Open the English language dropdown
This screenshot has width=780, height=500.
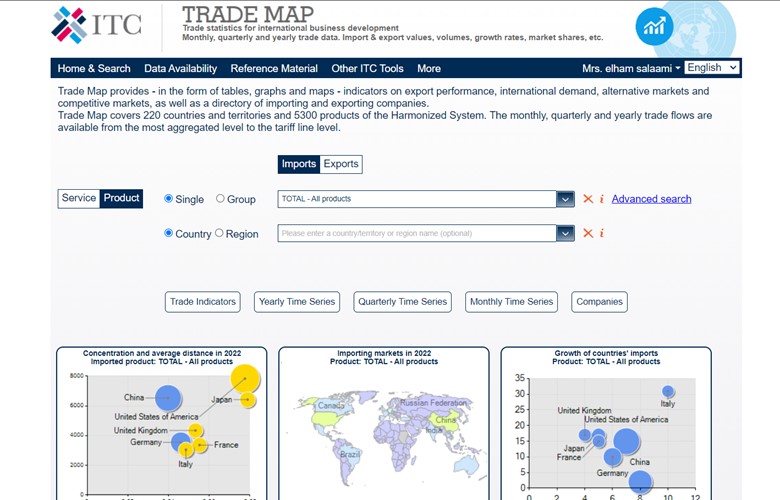click(x=712, y=68)
